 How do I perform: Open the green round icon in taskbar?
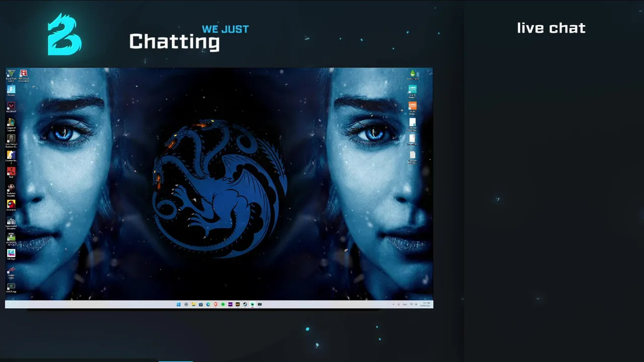(x=223, y=304)
